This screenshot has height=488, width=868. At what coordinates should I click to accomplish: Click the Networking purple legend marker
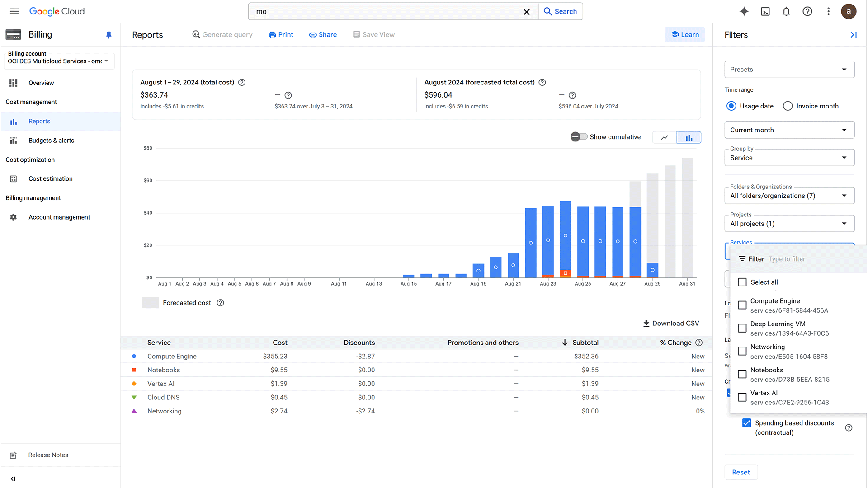point(134,411)
